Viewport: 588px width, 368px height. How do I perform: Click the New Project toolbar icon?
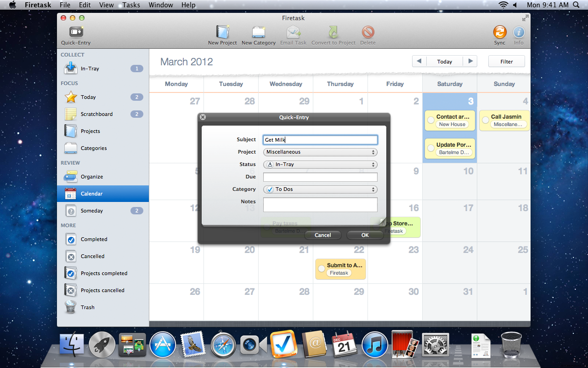222,32
